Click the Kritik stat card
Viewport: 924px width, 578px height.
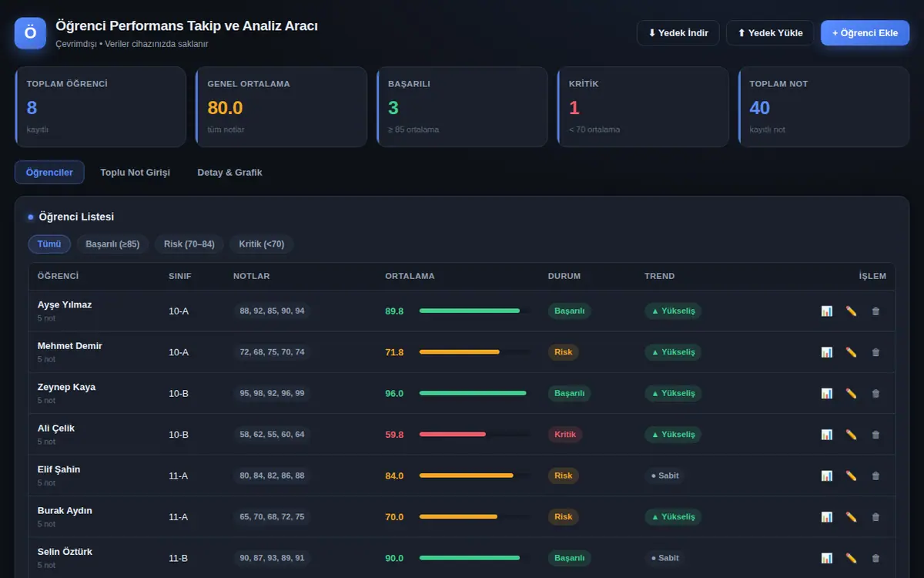coord(642,106)
